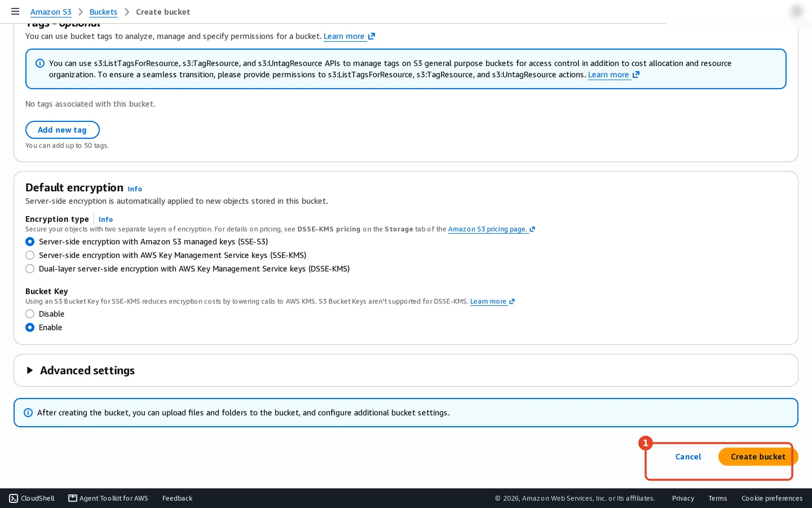The width and height of the screenshot is (812, 508).
Task: Click the Add new tag button
Action: pos(63,130)
